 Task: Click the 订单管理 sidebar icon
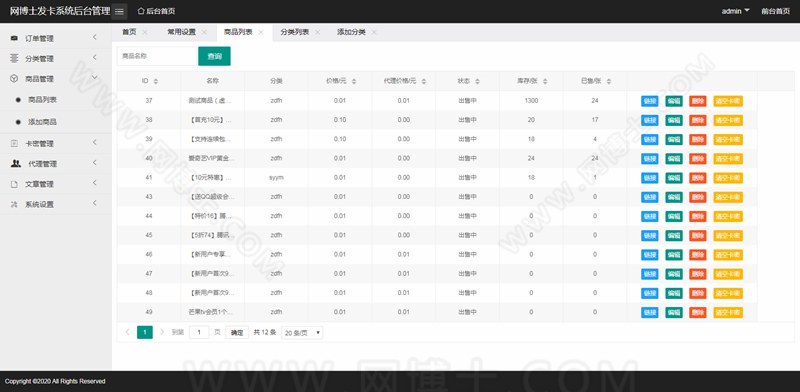click(x=14, y=38)
